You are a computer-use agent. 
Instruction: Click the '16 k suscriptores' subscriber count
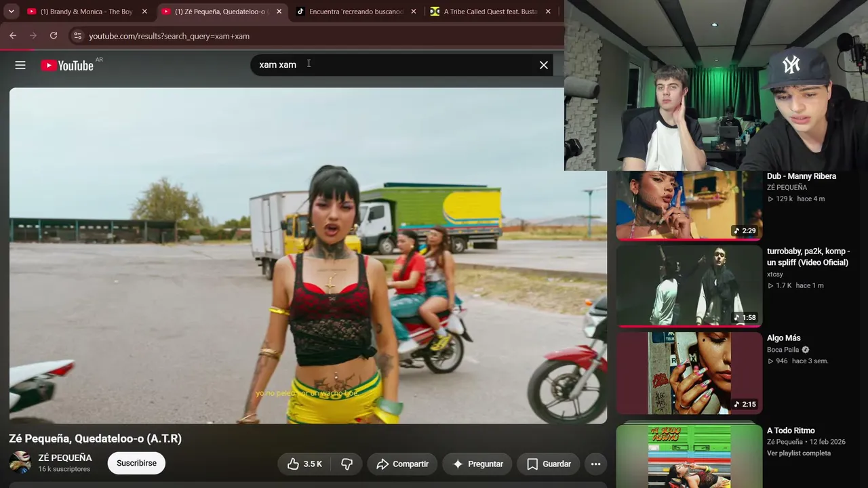click(64, 469)
